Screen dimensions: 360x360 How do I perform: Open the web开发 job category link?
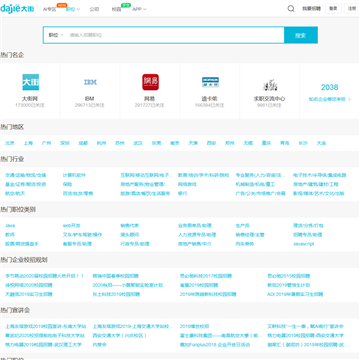pyautogui.click(x=72, y=226)
